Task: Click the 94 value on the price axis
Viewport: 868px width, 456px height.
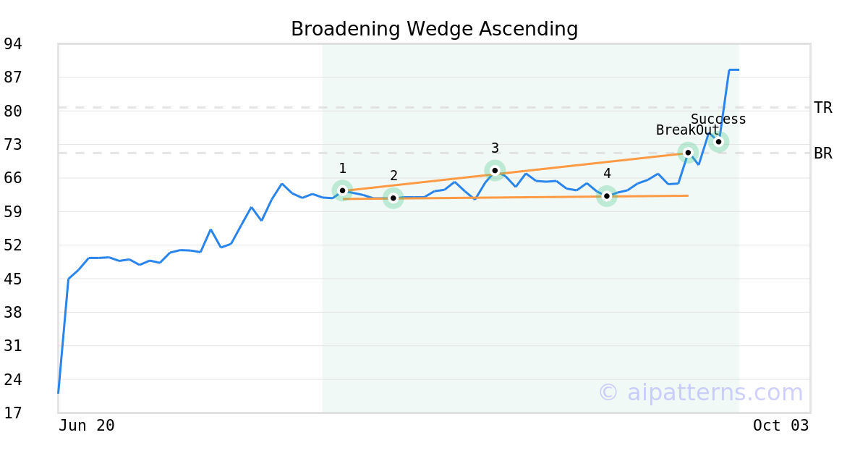Action: (x=13, y=44)
